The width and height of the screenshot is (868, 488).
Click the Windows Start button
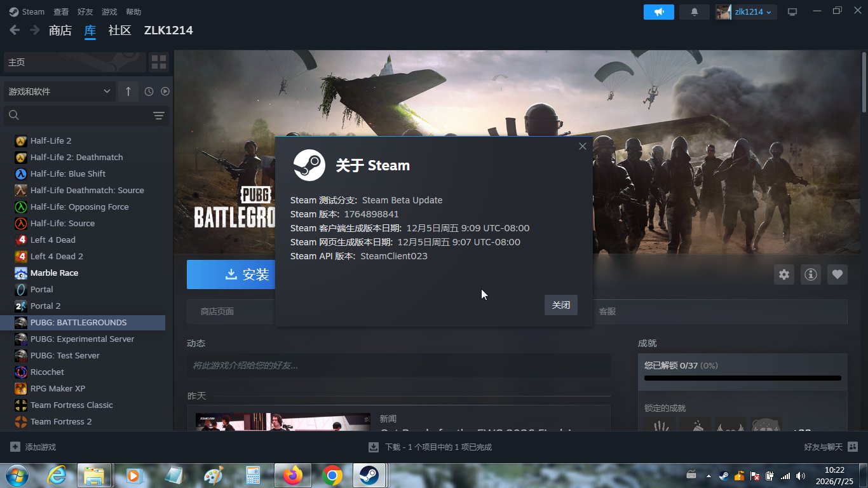17,475
